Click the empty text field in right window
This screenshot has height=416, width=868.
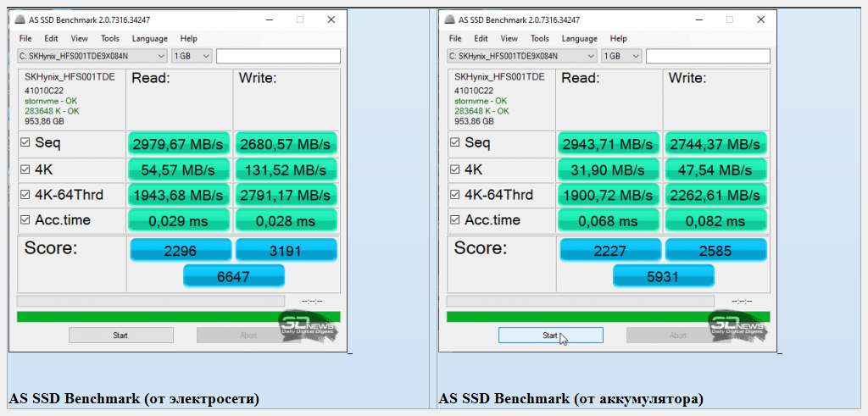[x=708, y=56]
